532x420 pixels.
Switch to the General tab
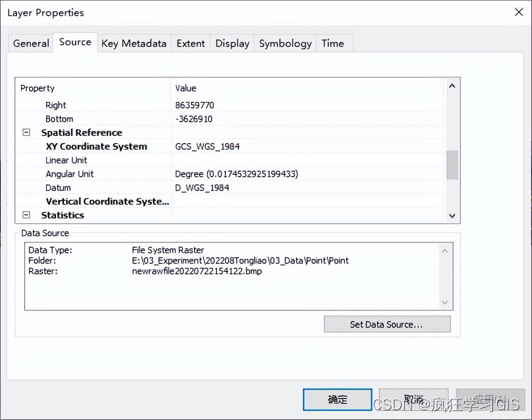coord(31,43)
